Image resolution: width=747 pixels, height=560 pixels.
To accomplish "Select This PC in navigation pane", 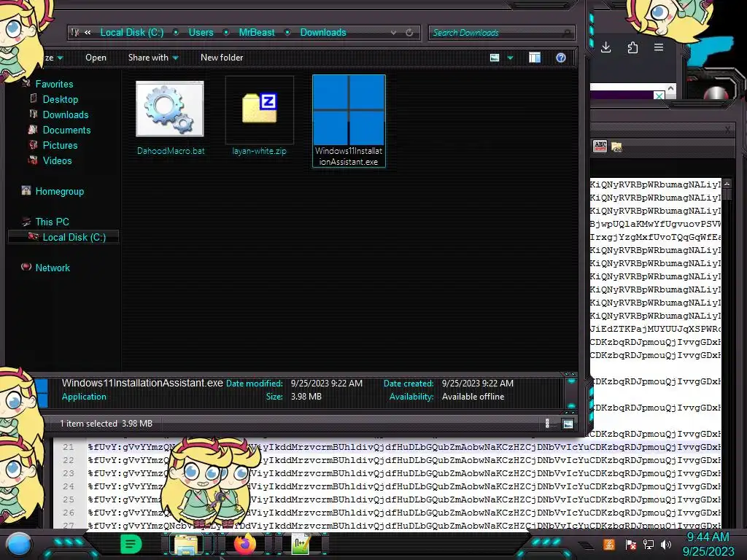I will tap(52, 222).
